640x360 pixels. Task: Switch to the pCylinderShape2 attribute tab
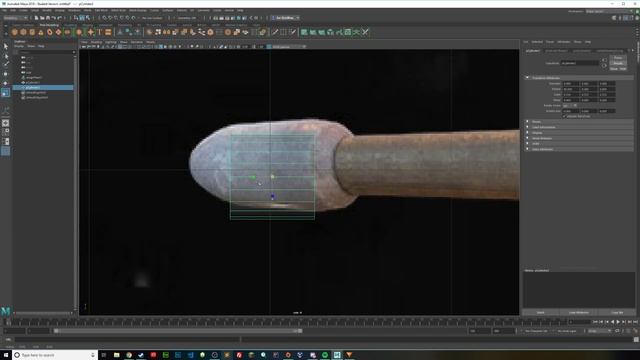(x=556, y=51)
